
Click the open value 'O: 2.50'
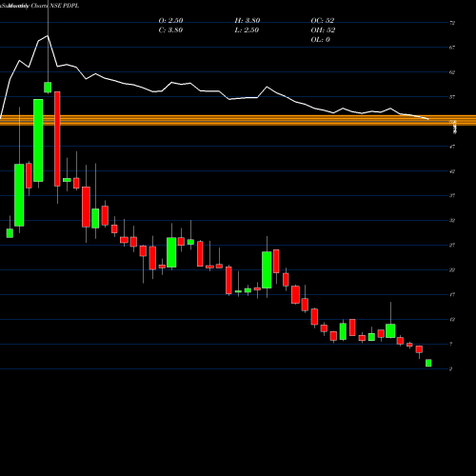pyautogui.click(x=170, y=20)
